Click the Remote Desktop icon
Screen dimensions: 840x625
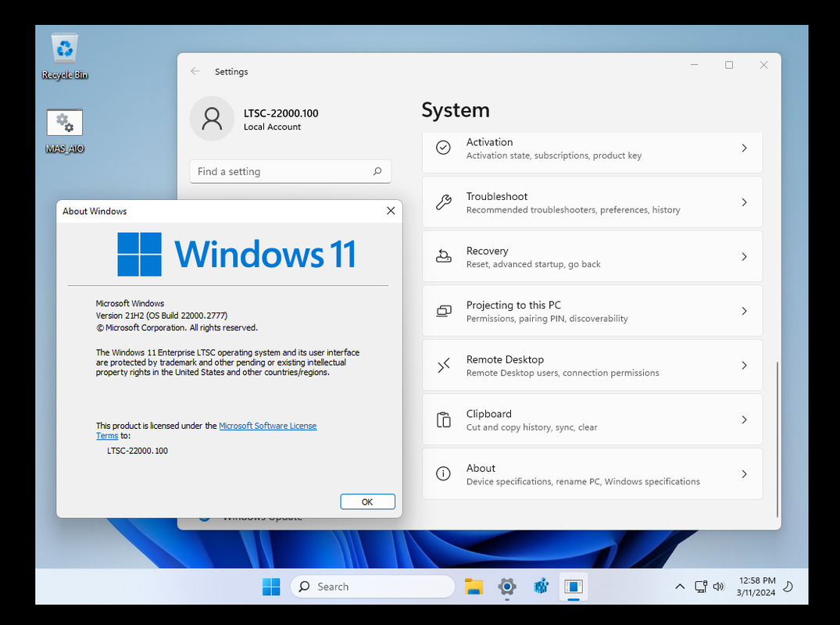click(x=443, y=366)
